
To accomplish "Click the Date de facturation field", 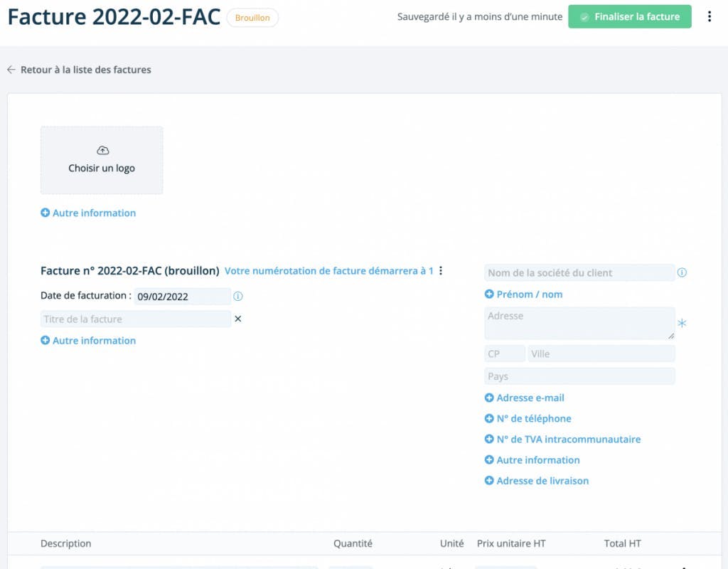I will 182,297.
